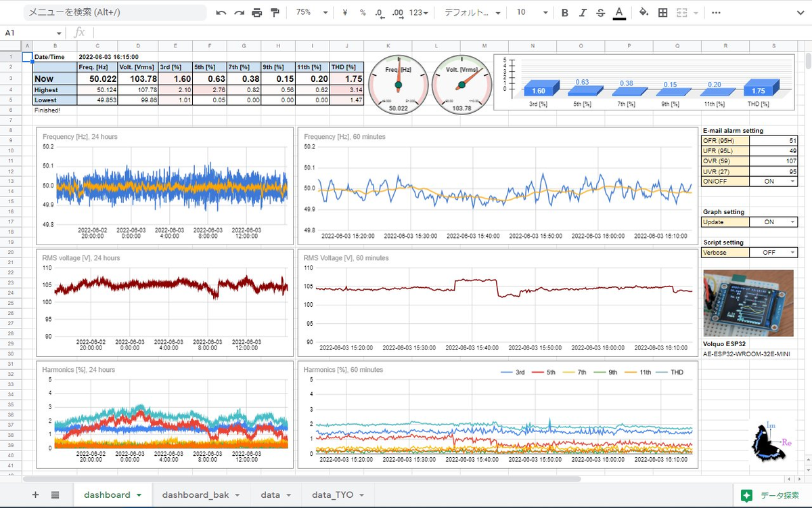Open the borders tool
Image resolution: width=812 pixels, height=508 pixels.
click(x=663, y=13)
